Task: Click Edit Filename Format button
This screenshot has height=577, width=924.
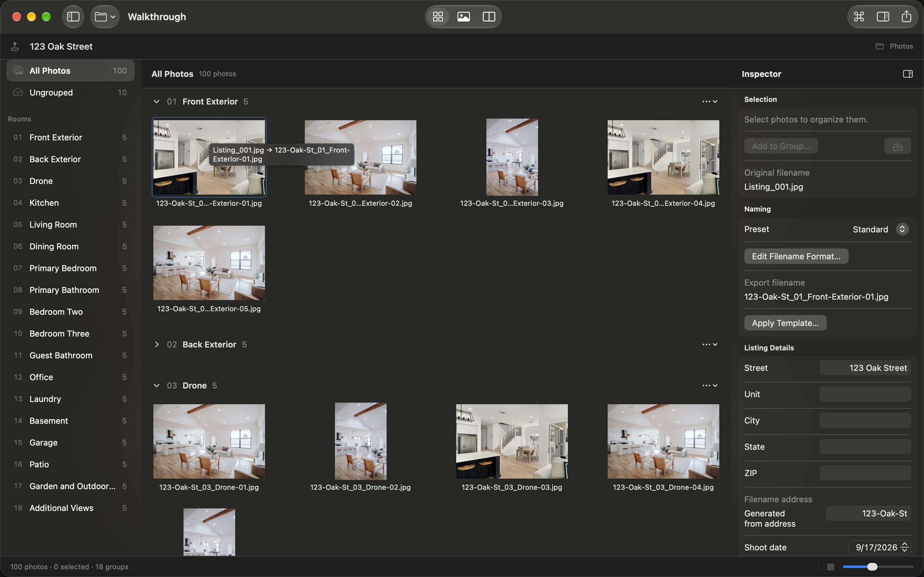Action: pos(796,256)
